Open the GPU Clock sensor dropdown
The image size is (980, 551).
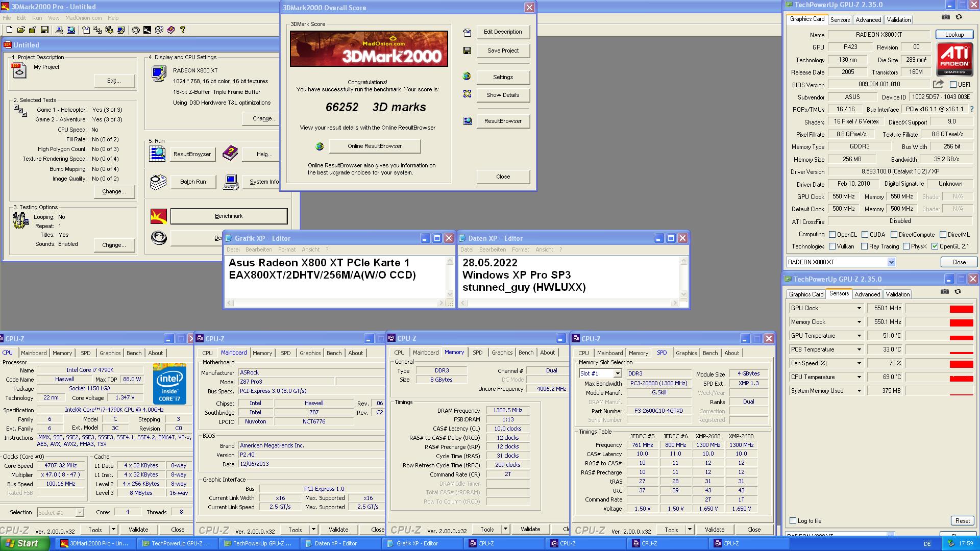click(859, 308)
